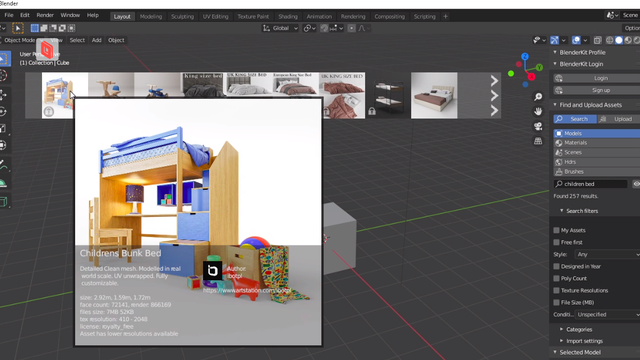Select the Hdrs asset type
This screenshot has width=640, height=360.
click(x=597, y=162)
